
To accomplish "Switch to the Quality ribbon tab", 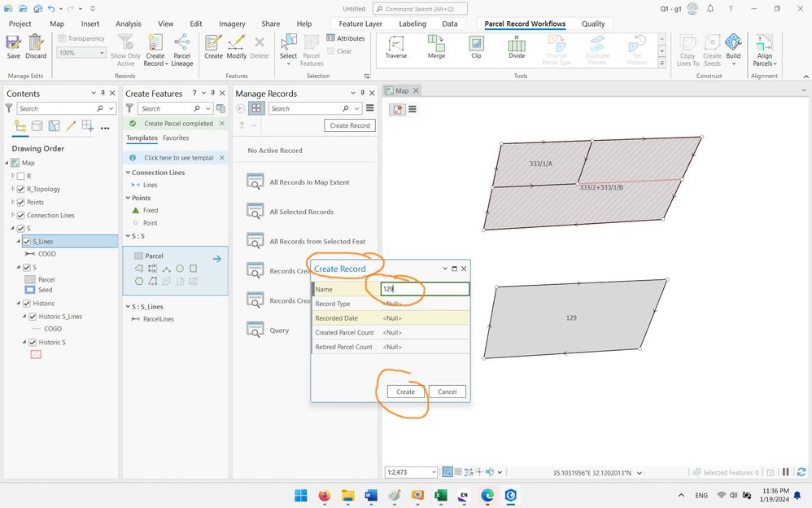I will pyautogui.click(x=593, y=24).
